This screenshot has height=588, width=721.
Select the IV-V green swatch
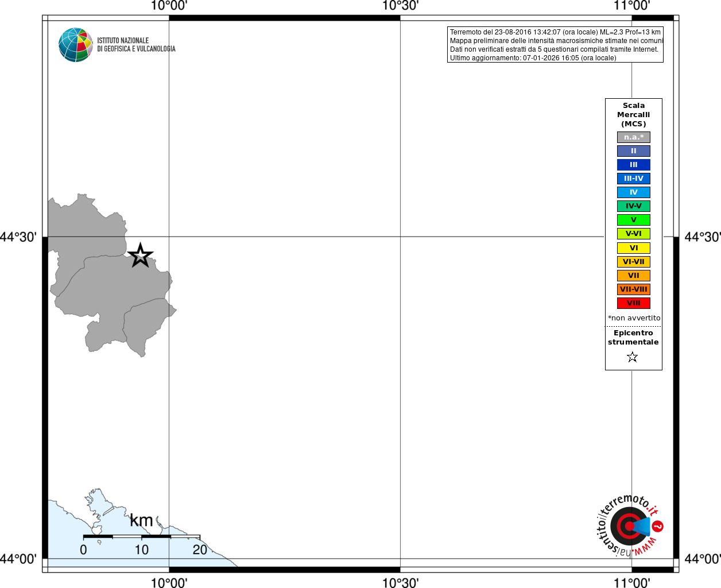(634, 206)
